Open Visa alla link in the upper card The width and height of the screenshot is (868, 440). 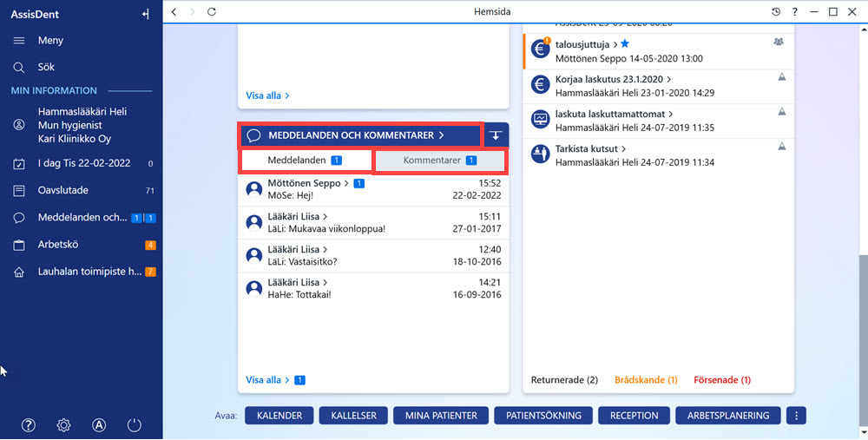(x=267, y=95)
